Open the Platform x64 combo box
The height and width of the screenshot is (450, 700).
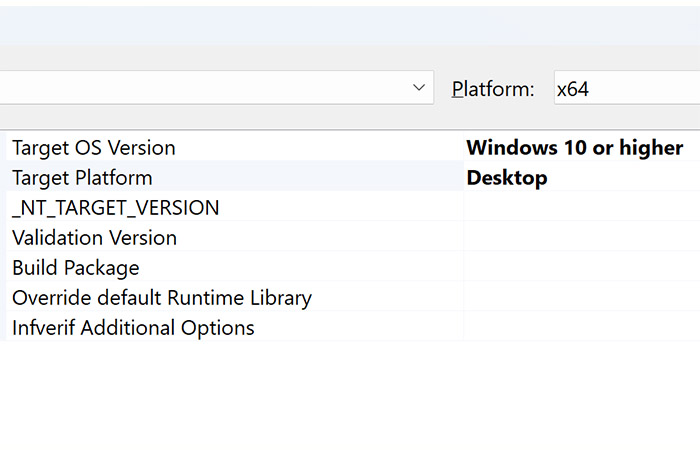tap(627, 88)
